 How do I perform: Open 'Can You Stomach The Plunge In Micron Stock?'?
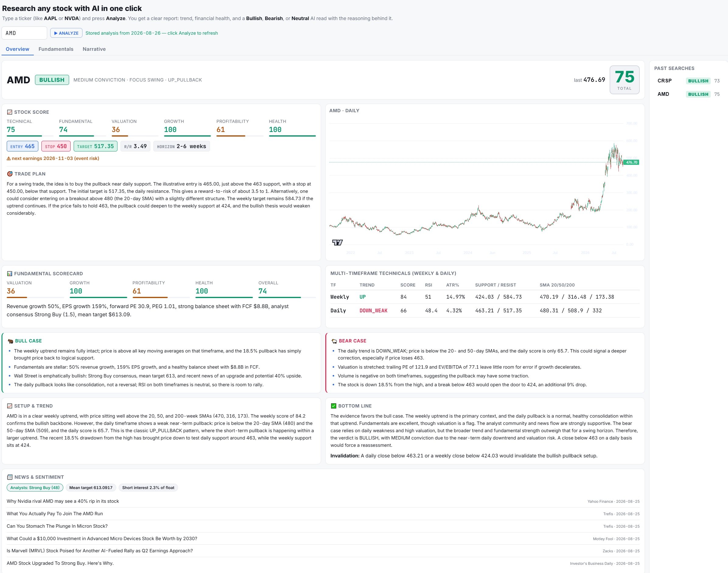[57, 526]
